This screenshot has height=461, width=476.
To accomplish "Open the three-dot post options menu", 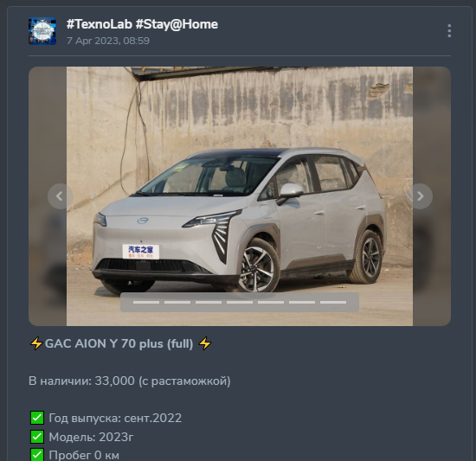I will (x=449, y=31).
